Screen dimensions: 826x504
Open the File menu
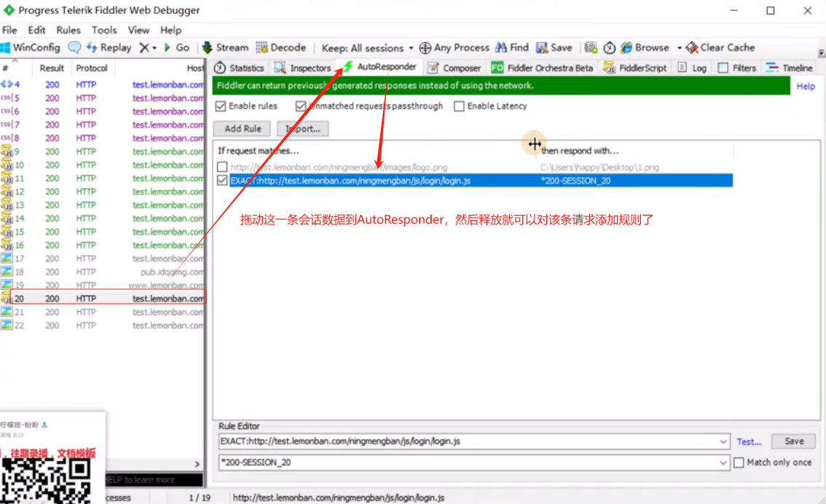click(x=9, y=30)
